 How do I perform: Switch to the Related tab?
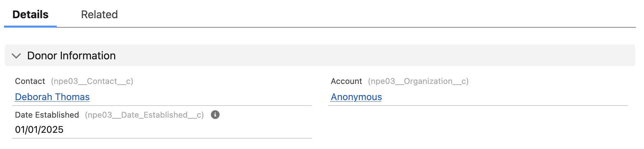tap(99, 14)
